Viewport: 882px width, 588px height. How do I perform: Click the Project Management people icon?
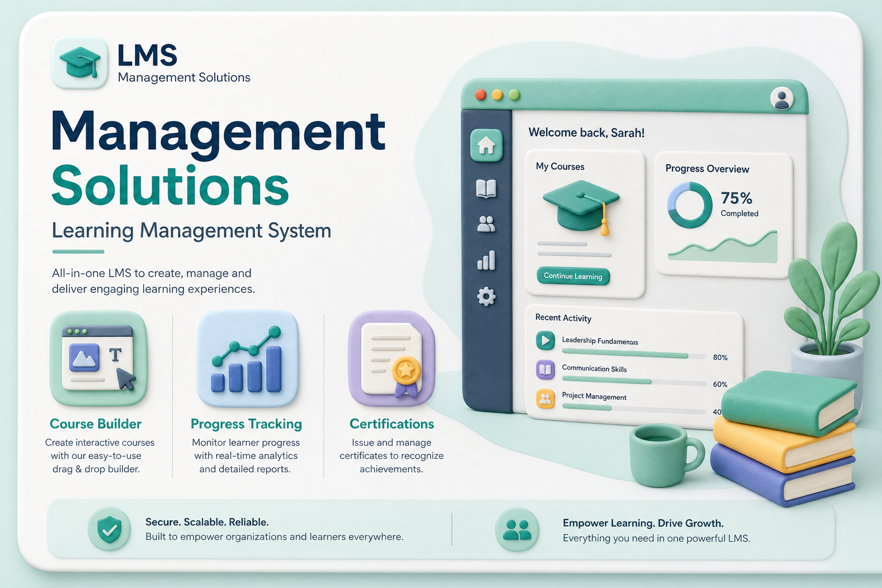tap(545, 399)
